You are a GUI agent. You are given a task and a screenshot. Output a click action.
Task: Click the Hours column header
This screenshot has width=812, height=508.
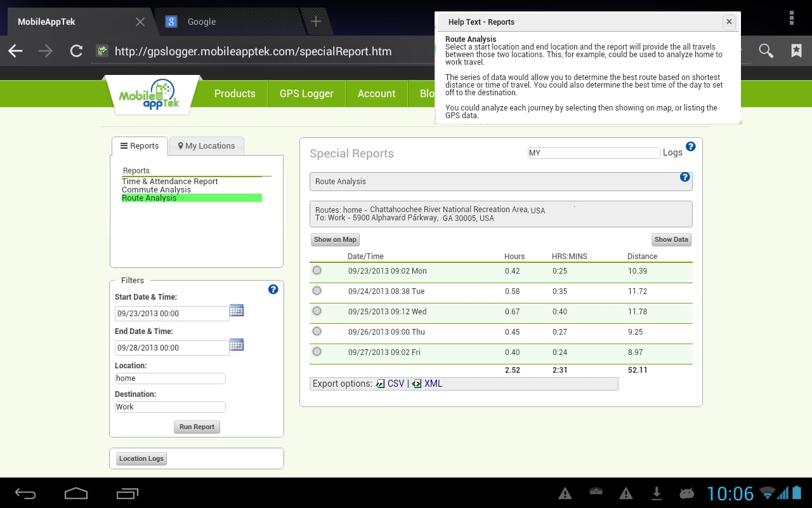click(x=514, y=257)
